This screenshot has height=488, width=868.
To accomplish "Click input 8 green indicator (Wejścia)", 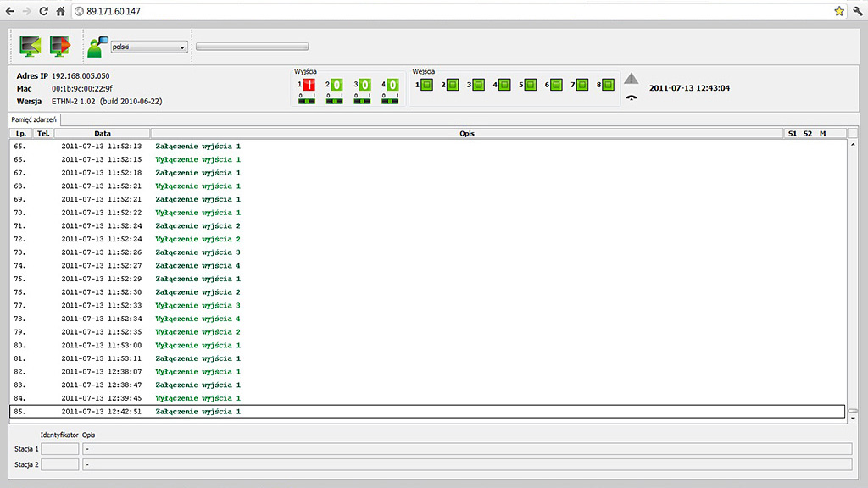I will 606,85.
